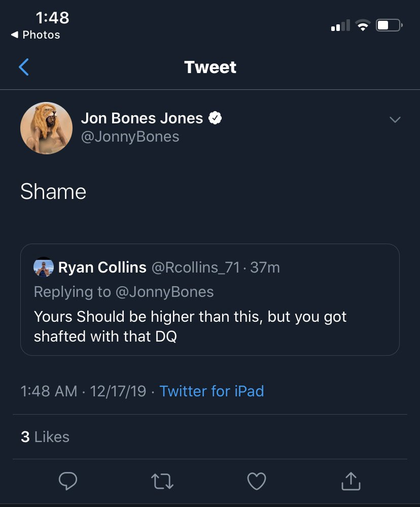
Task: Tap the battery status icon
Action: click(x=389, y=25)
